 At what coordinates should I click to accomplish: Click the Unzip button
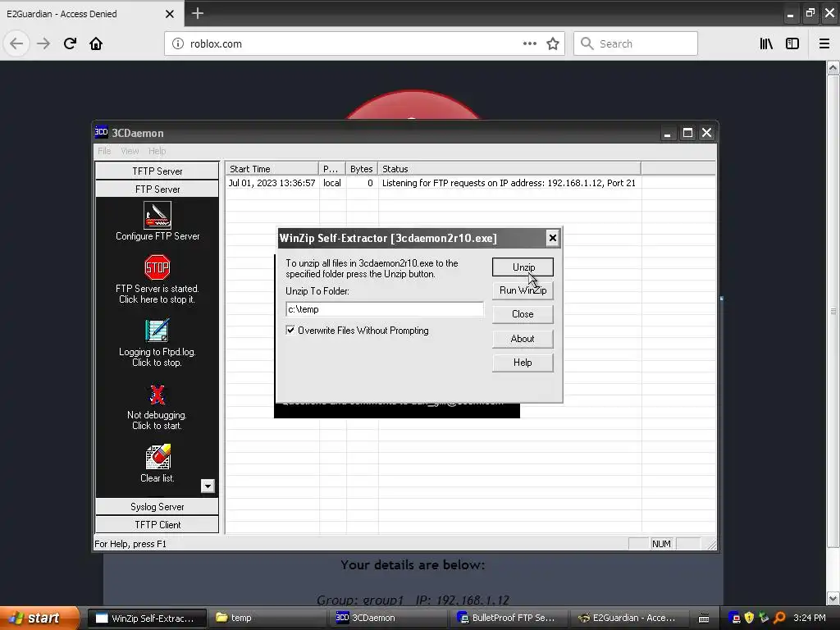(523, 267)
